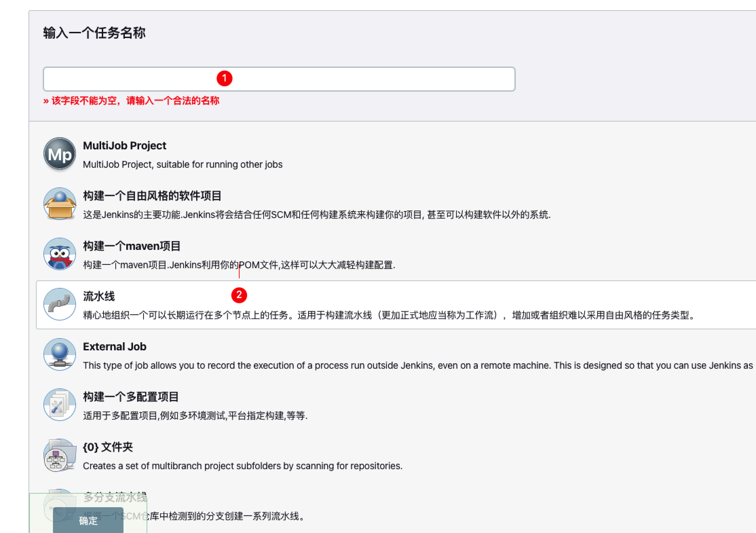
Task: Click the 输入一个任务名称 heading
Action: click(x=94, y=33)
